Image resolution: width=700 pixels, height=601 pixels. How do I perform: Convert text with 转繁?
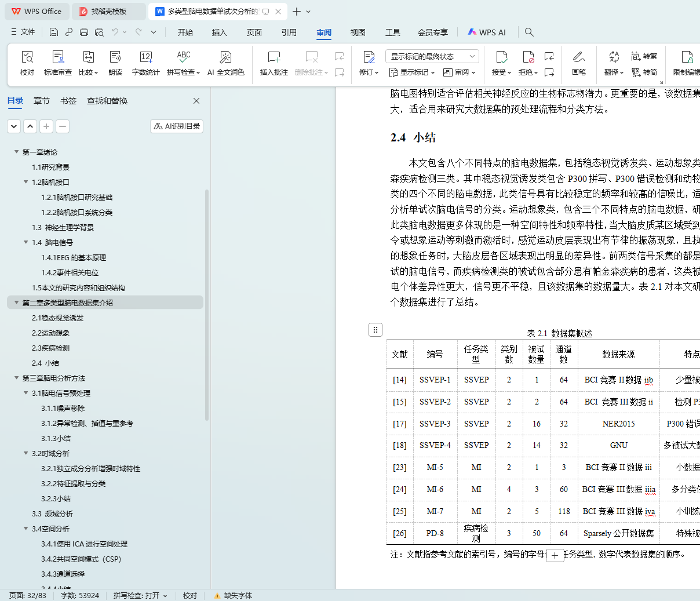pyautogui.click(x=644, y=56)
